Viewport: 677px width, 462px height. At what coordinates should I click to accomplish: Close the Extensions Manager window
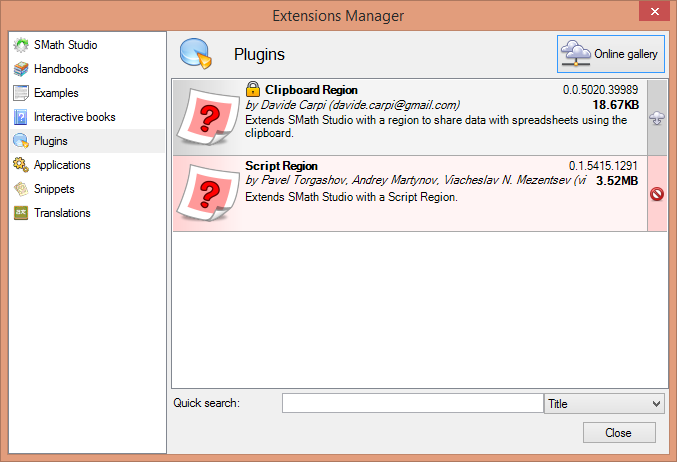(618, 433)
